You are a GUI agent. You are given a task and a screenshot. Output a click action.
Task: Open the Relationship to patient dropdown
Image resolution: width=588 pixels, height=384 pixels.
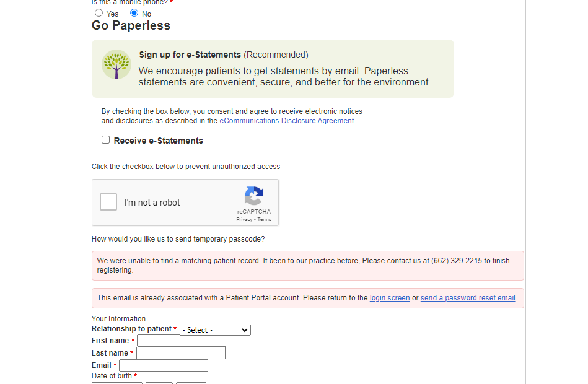215,330
